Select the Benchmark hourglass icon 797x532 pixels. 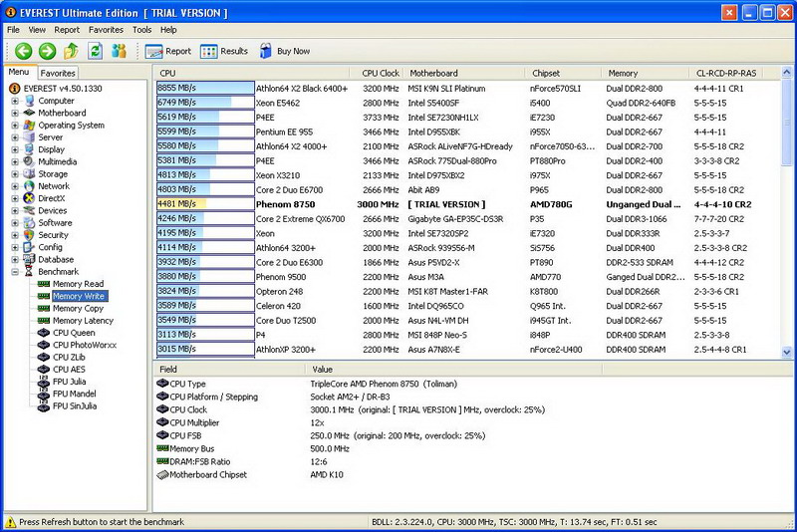[30, 271]
